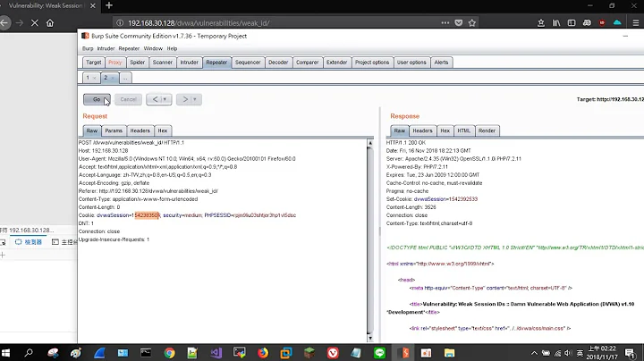Open the User options tab
This screenshot has width=644, height=361.
(x=411, y=63)
